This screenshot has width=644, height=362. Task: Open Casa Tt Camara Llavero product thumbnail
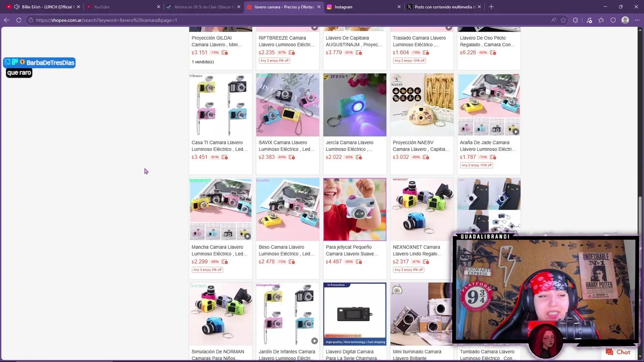[x=220, y=105]
